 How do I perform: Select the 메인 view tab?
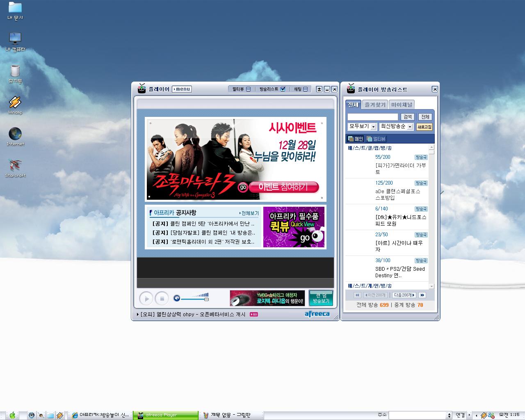[356, 139]
